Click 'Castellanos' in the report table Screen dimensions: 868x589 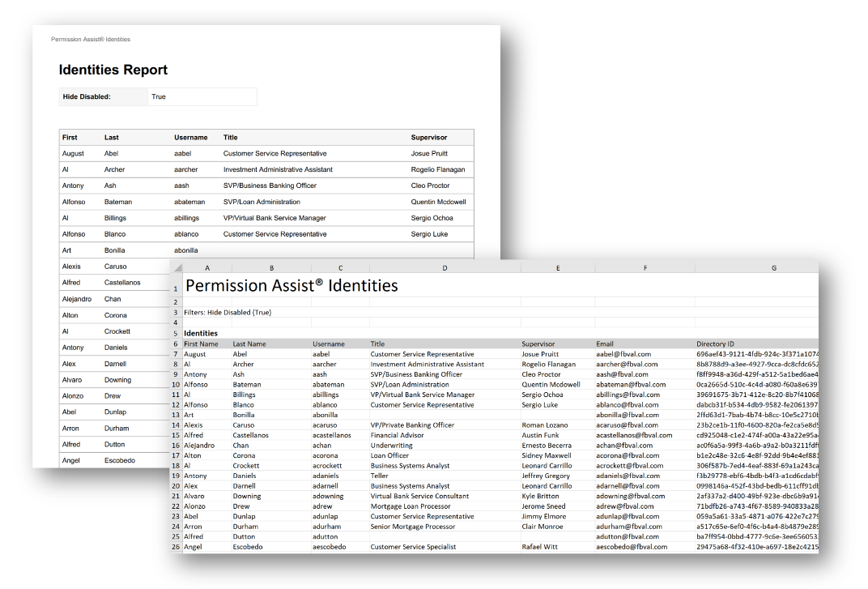[122, 283]
